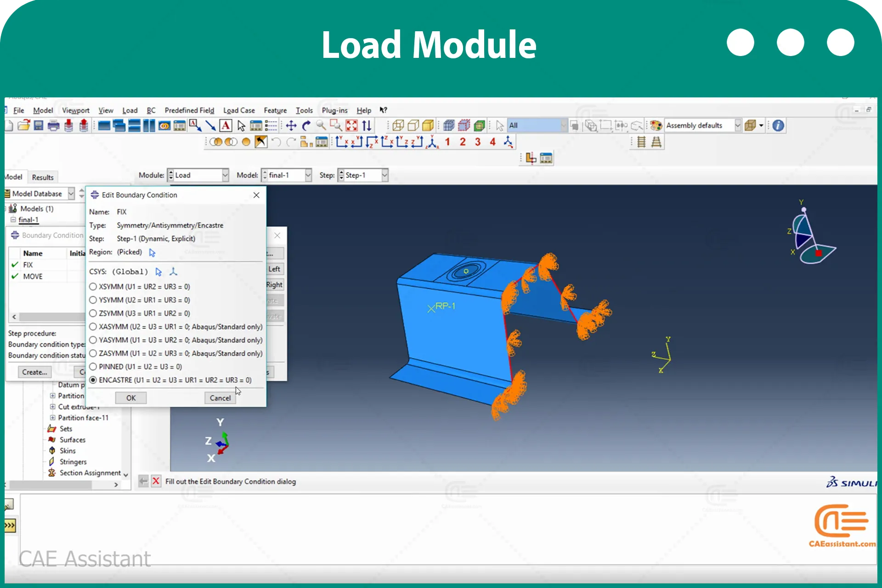Screen dimensions: 882x588
Task: Click the Auto-fit view icon
Action: (351, 125)
